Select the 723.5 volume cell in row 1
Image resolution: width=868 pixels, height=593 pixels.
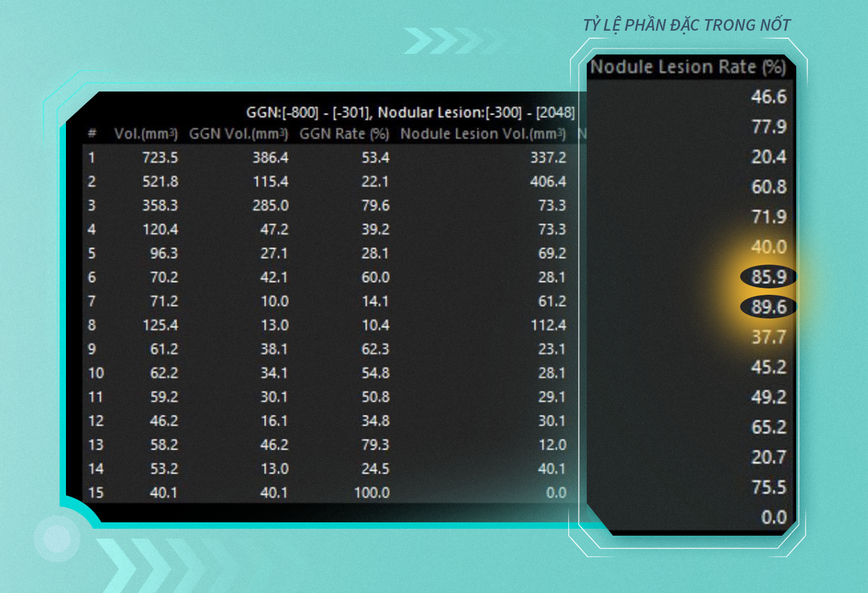160,158
